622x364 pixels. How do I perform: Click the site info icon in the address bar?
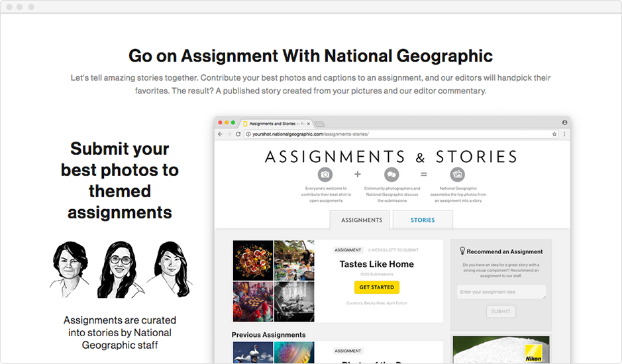click(248, 134)
